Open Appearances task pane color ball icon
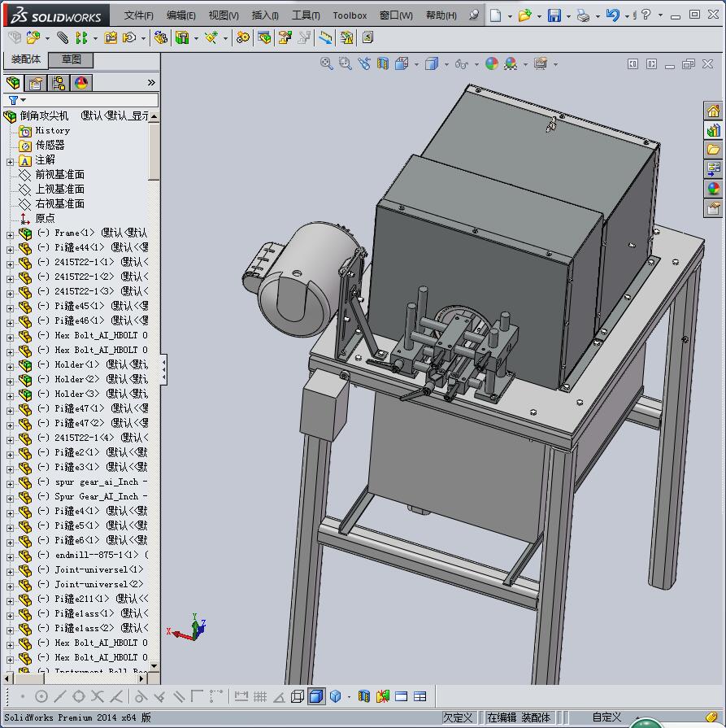The image size is (726, 728). (x=713, y=189)
